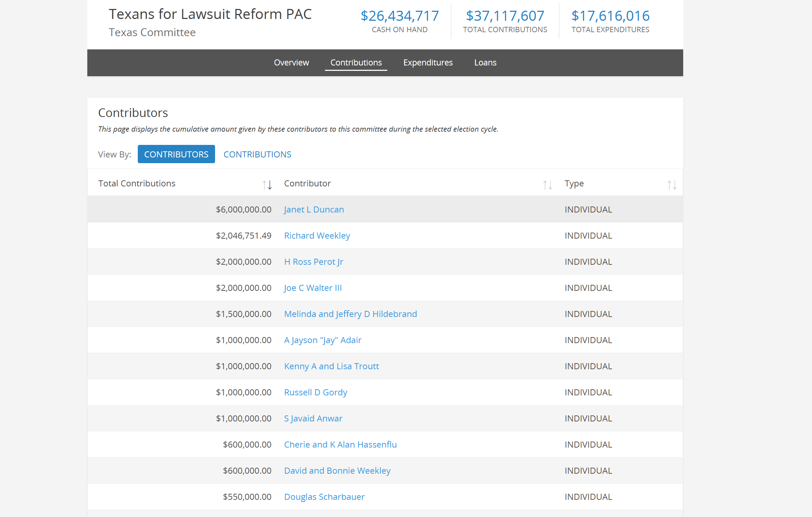Viewport: 812px width, 517px height.
Task: Select Russell D Gordy contributor
Action: [x=315, y=392]
